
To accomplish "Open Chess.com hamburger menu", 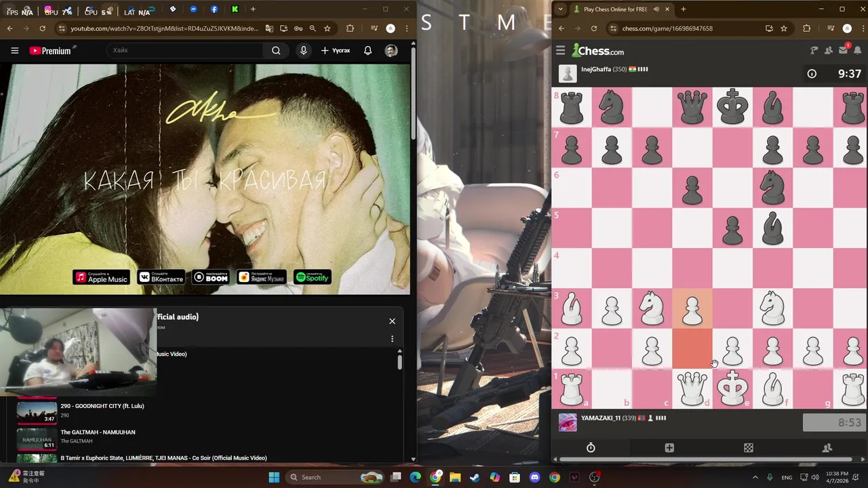I will coord(560,51).
